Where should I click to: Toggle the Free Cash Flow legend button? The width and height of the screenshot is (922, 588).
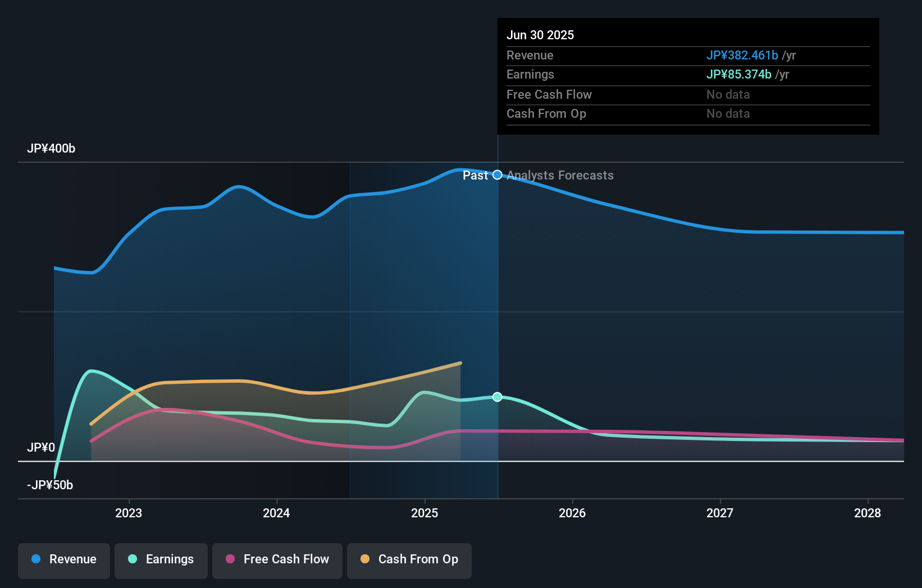[277, 561]
